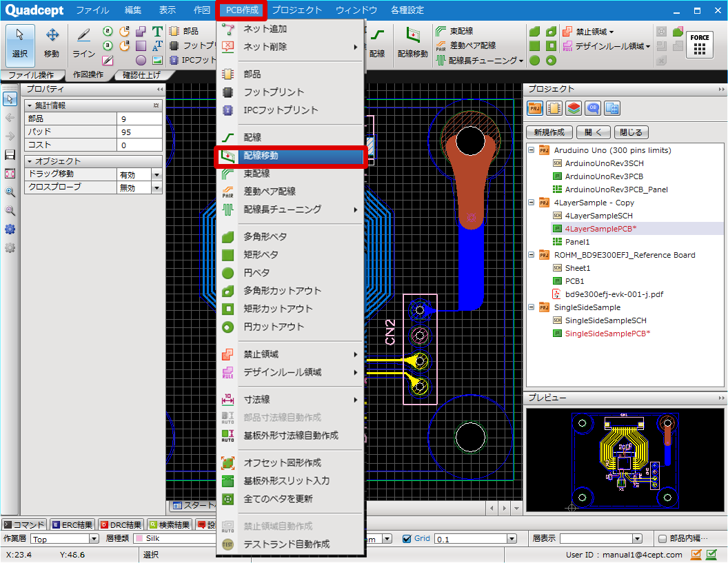Image resolution: width=728 pixels, height=563 pixels.
Task: Click the 配線移動 toolbar icon
Action: coord(412,42)
